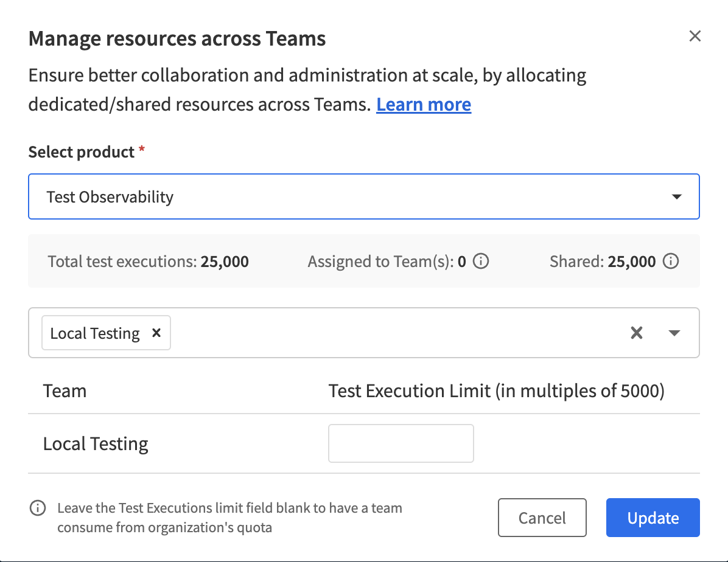Click info icon beside Assigned to Team(s)
The height and width of the screenshot is (562, 728).
coord(481,262)
